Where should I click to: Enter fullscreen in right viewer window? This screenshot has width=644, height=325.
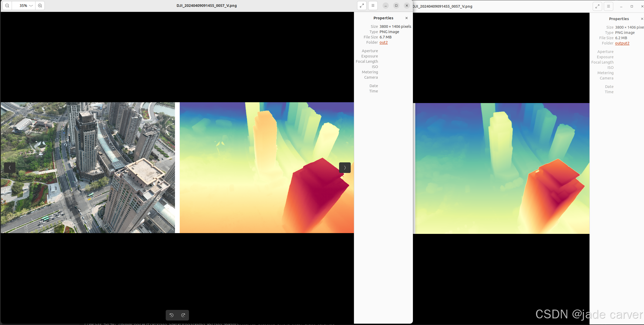click(597, 6)
